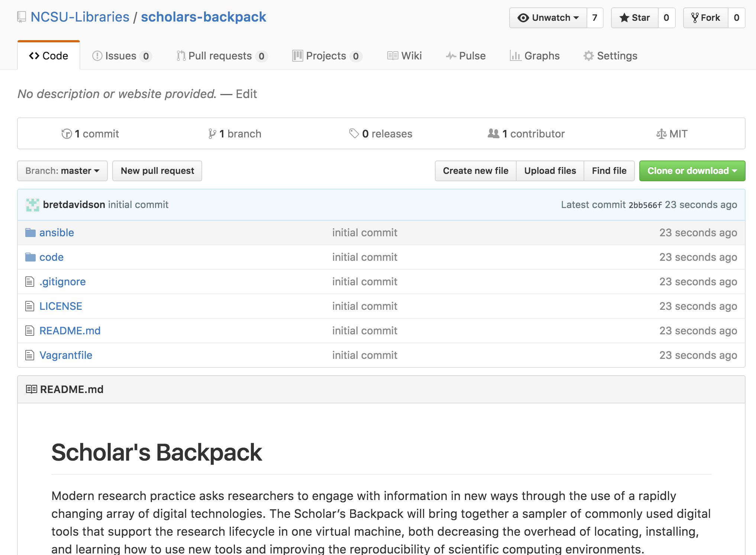Click ansible row's initial commit message
Screen dimensions: 756x555
click(x=365, y=233)
